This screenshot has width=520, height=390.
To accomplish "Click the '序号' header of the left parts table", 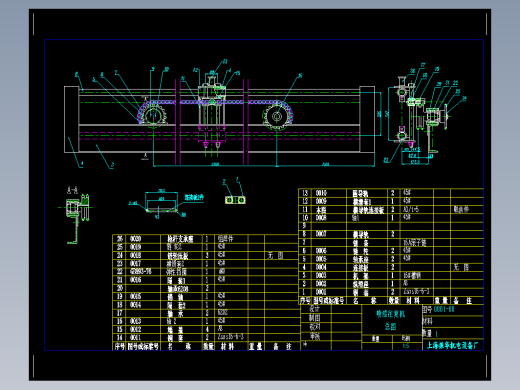I will (119, 346).
